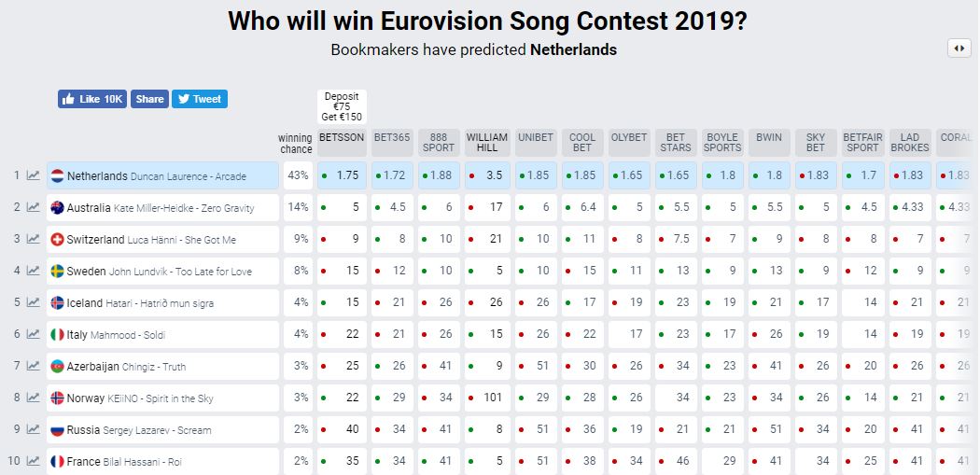Open the trend chart icon for Netherlands

point(33,175)
